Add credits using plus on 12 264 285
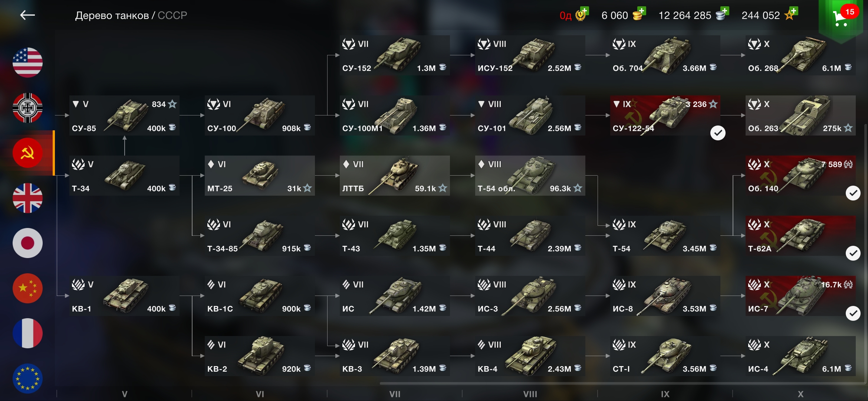This screenshot has height=401, width=868. (x=724, y=11)
